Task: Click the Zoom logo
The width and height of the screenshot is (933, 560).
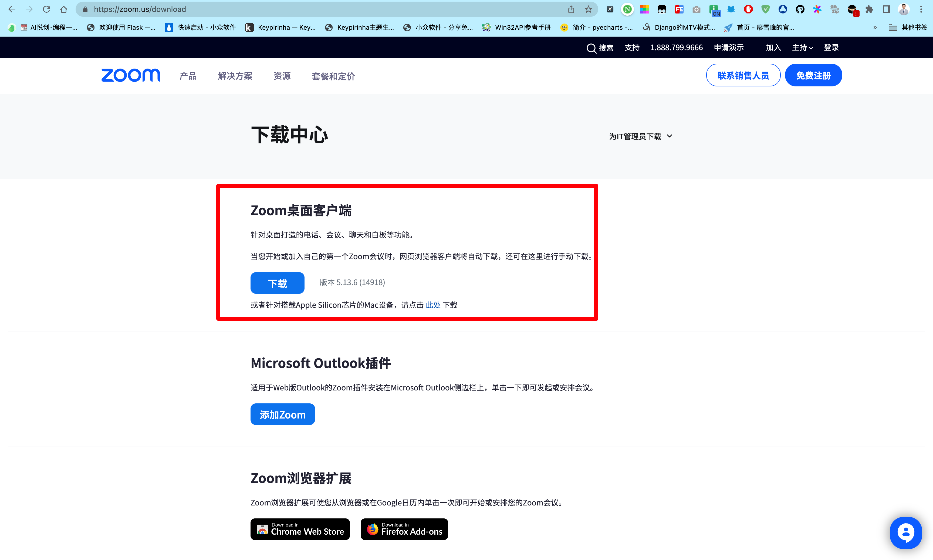Action: 131,75
